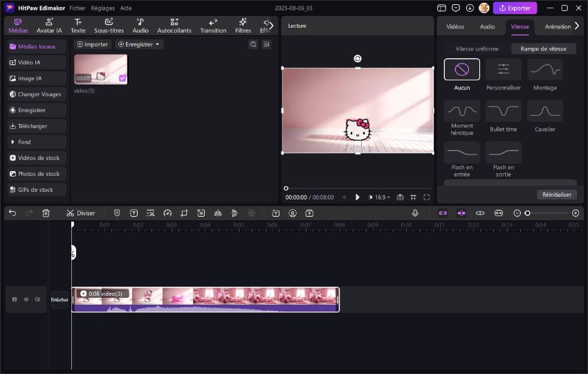This screenshot has height=374, width=588.
Task: Select the Bullet time speed preset
Action: point(503,111)
